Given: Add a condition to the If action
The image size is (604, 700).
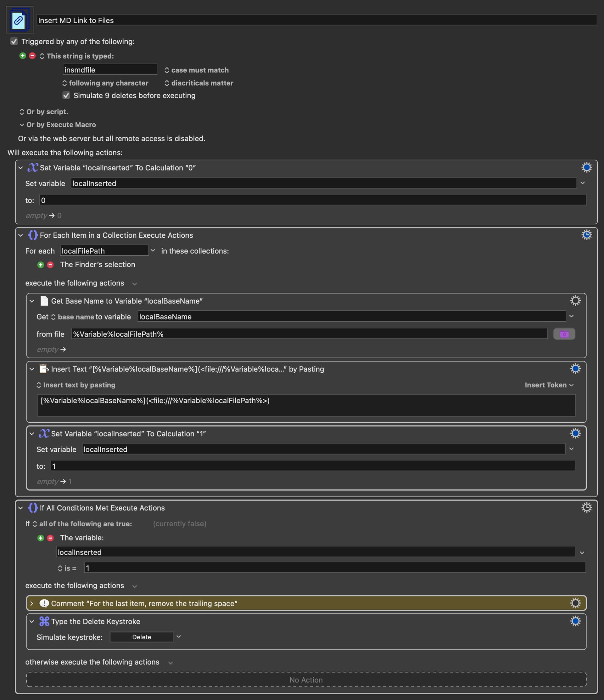Looking at the screenshot, I should (41, 538).
